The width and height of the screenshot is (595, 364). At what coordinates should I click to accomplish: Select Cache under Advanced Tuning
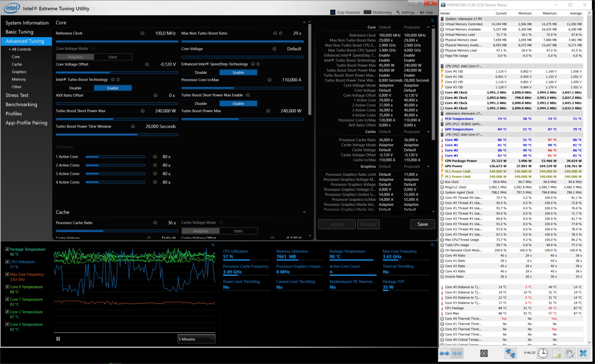click(17, 64)
